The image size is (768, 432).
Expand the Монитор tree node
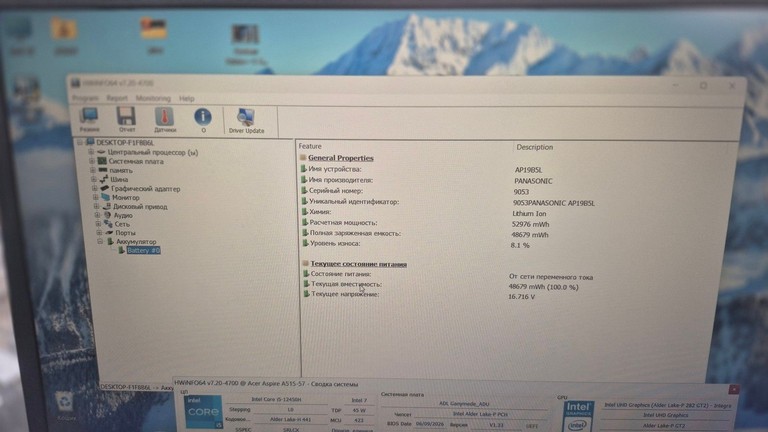96,197
